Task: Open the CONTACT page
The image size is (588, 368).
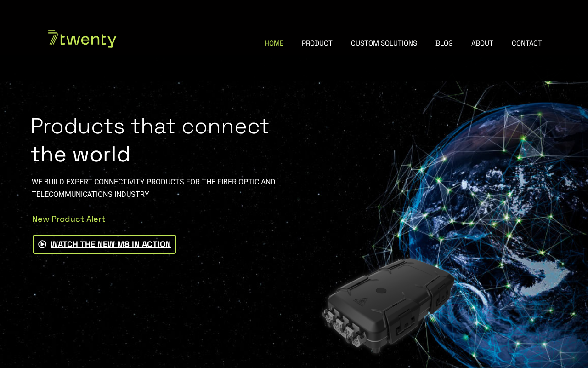Action: (x=527, y=43)
